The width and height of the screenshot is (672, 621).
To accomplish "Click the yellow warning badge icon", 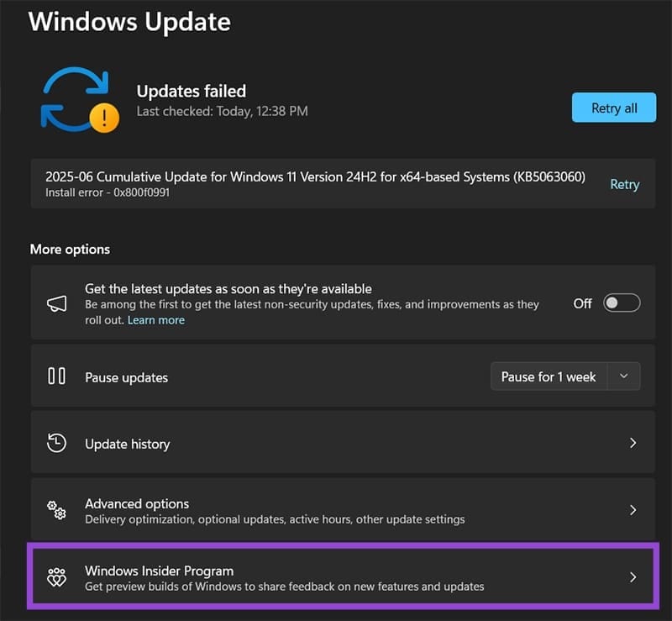I will 104,118.
